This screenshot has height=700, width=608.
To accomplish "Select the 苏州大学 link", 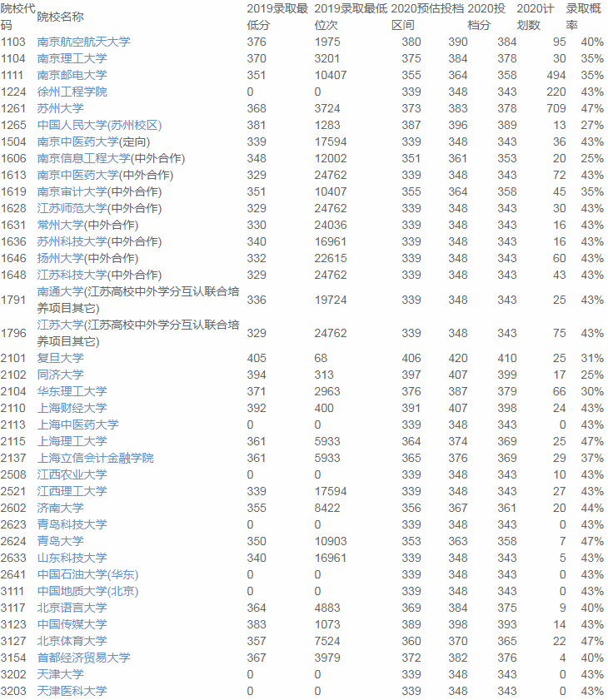I will (60, 108).
